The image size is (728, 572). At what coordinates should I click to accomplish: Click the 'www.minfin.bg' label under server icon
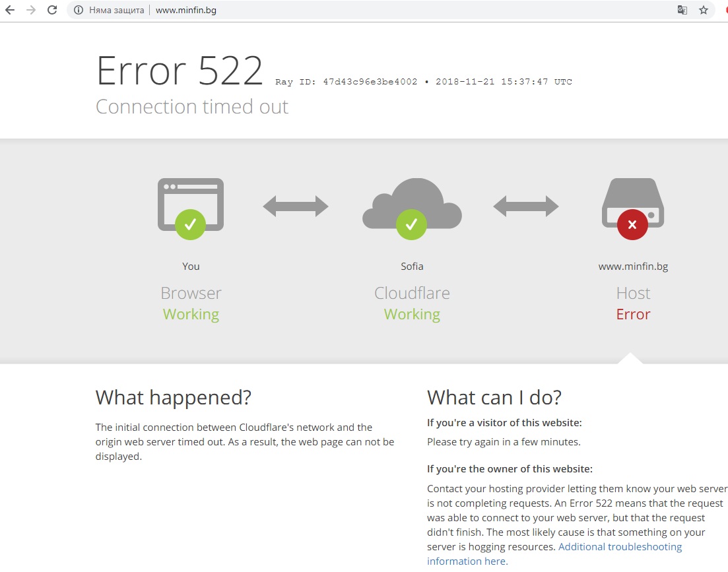(x=633, y=267)
